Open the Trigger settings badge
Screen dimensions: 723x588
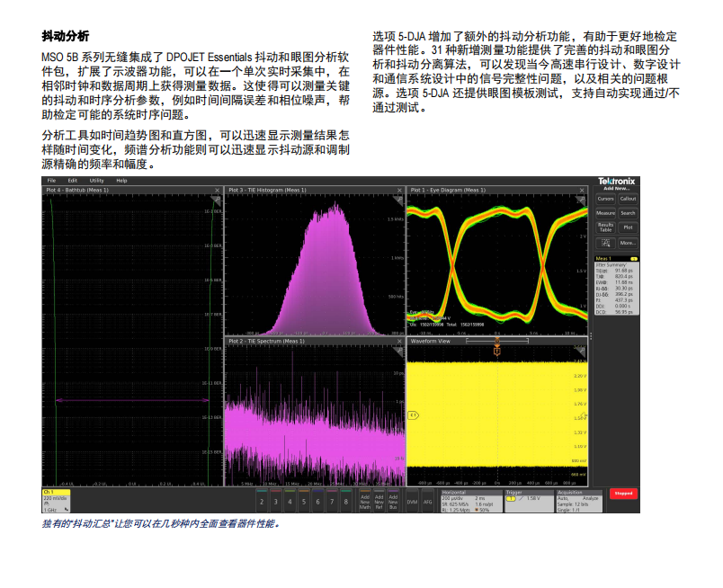point(530,501)
